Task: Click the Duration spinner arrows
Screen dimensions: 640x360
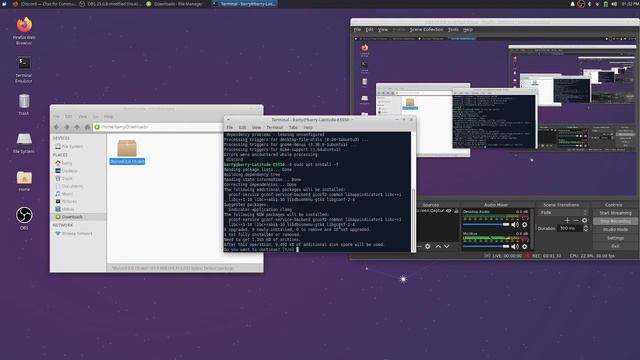Action: pos(586,229)
